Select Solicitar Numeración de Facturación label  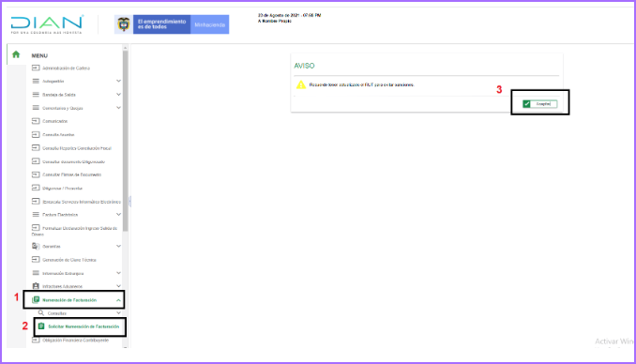[x=83, y=326]
